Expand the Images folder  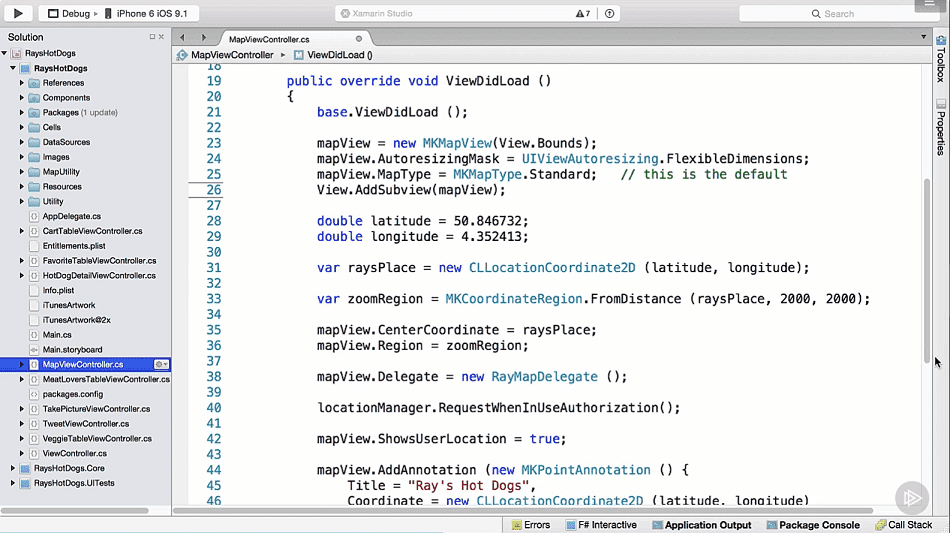point(22,157)
